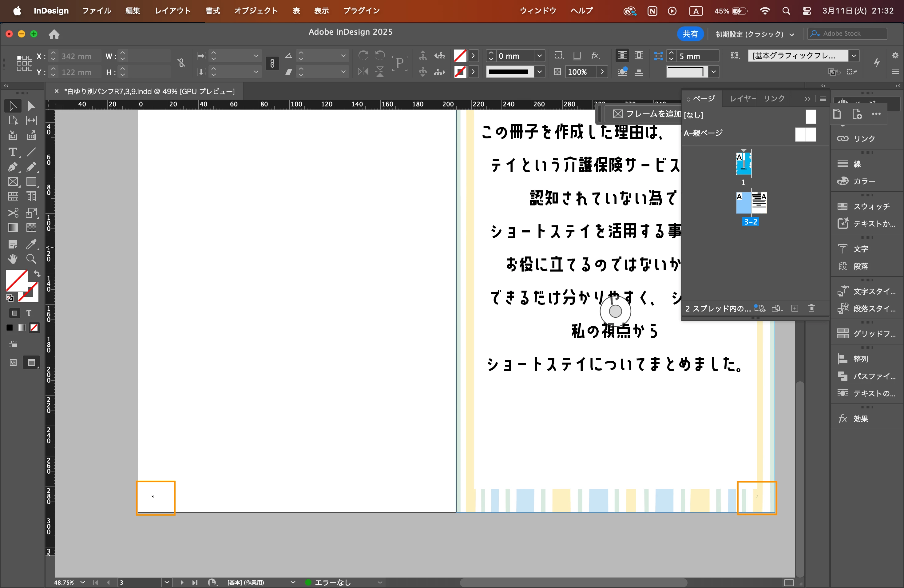Click the 共有 share button
904x588 pixels.
[x=690, y=34]
